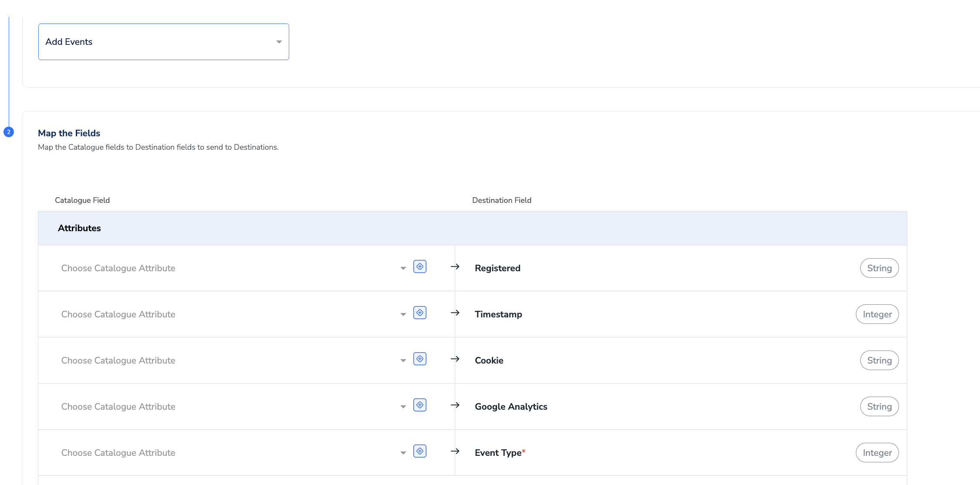Click the Attributes section header
Viewport: 980px width, 485px height.
pyautogui.click(x=79, y=228)
